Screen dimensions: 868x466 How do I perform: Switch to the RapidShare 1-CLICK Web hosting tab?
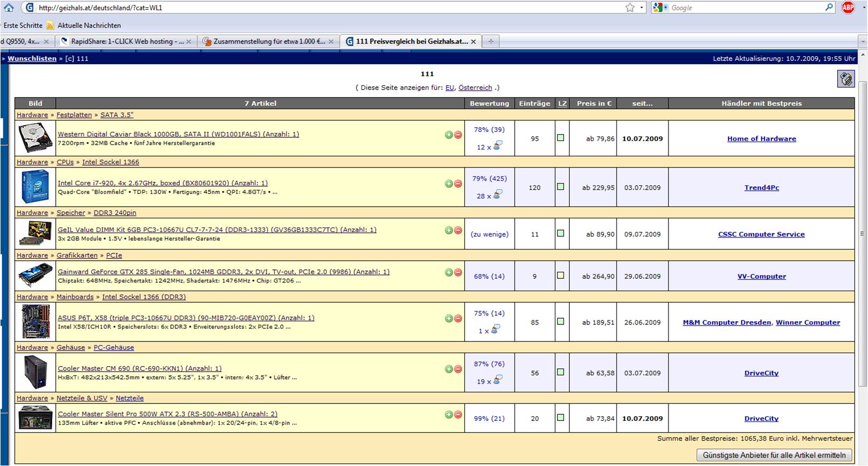[125, 41]
